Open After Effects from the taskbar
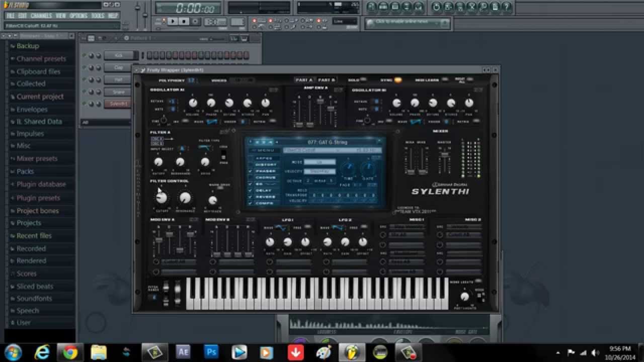 tap(183, 352)
